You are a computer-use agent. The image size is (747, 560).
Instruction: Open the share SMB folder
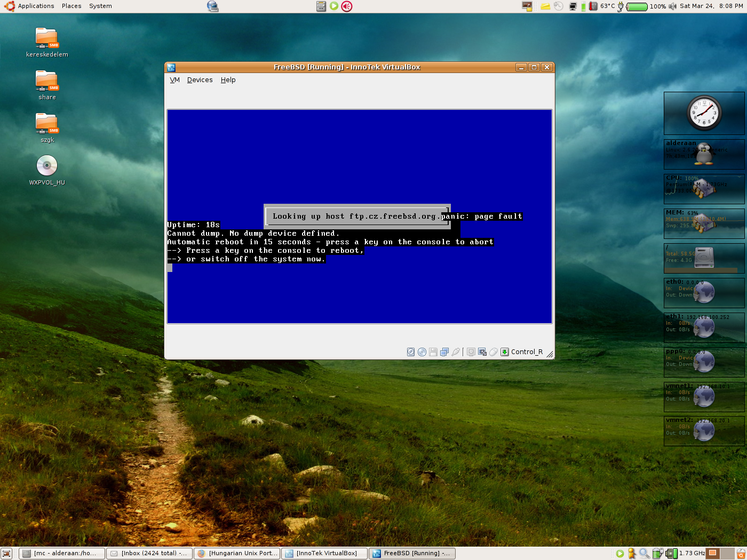[x=47, y=85]
